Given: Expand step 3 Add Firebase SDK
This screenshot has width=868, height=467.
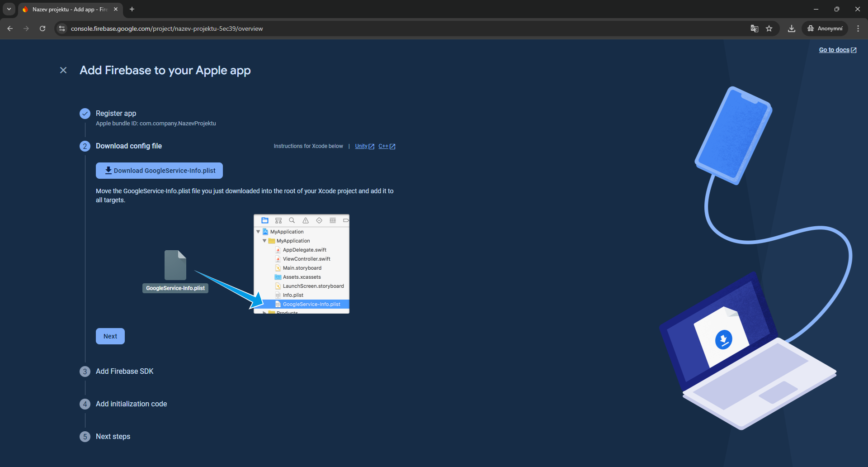Looking at the screenshot, I should (x=124, y=371).
